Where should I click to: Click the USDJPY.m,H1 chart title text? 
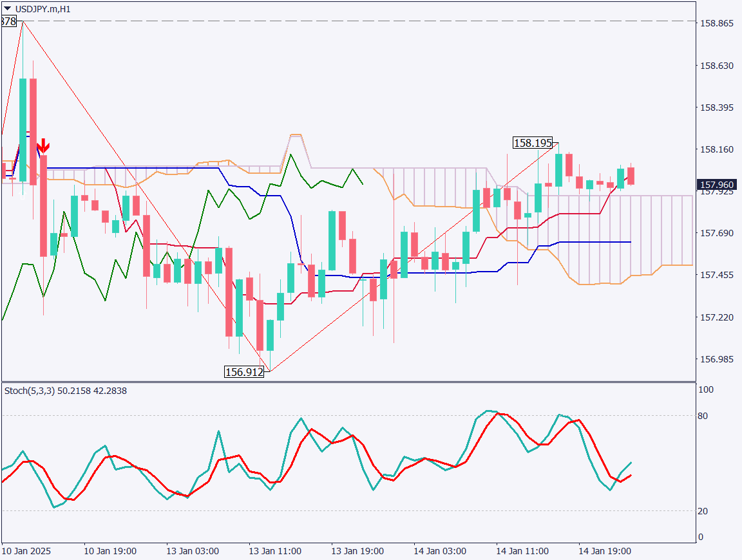tap(43, 8)
